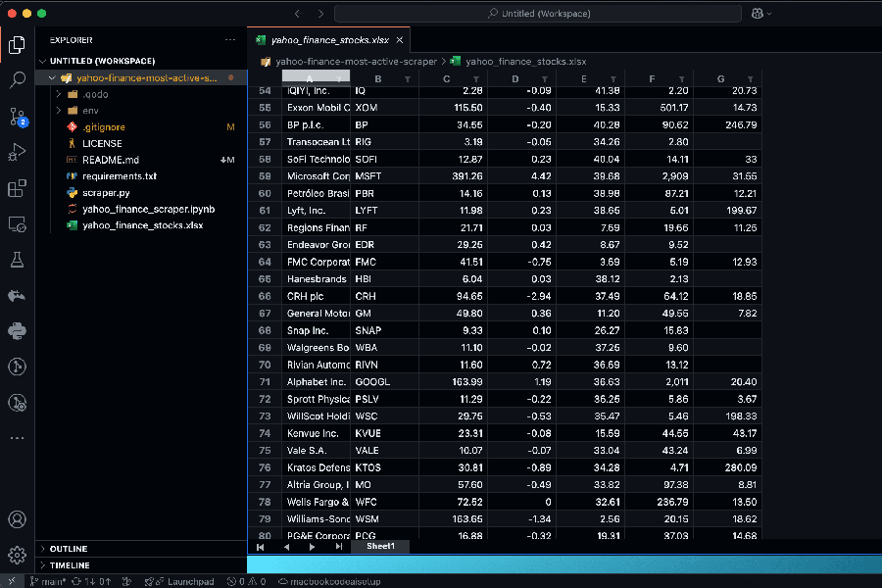Image resolution: width=882 pixels, height=588 pixels.
Task: Click the main* branch in status bar
Action: pyautogui.click(x=48, y=581)
